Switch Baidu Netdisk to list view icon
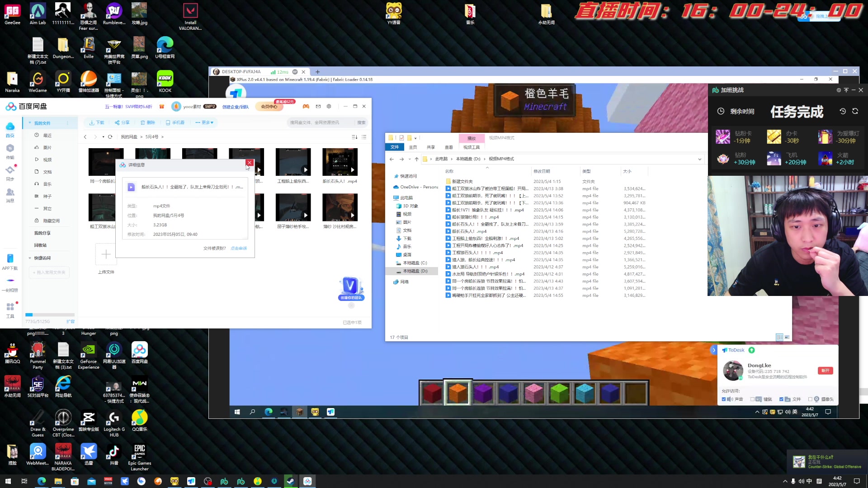The image size is (868, 488). pos(364,137)
